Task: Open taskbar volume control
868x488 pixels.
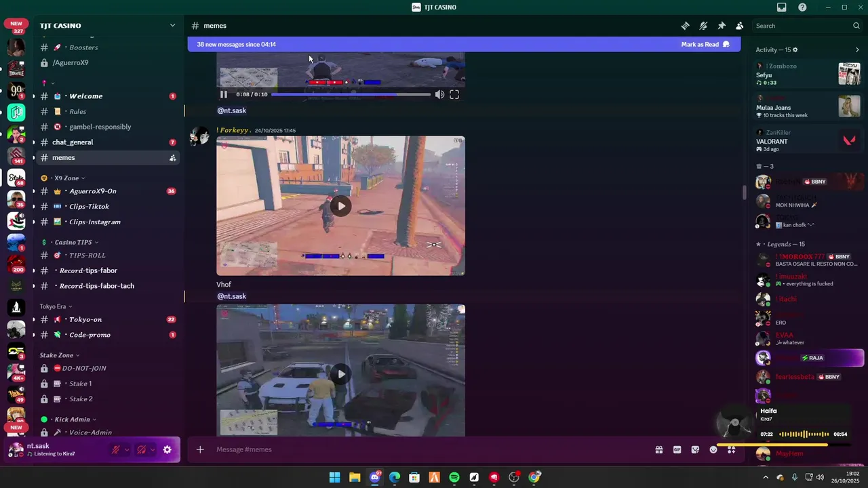Action: [x=820, y=477]
